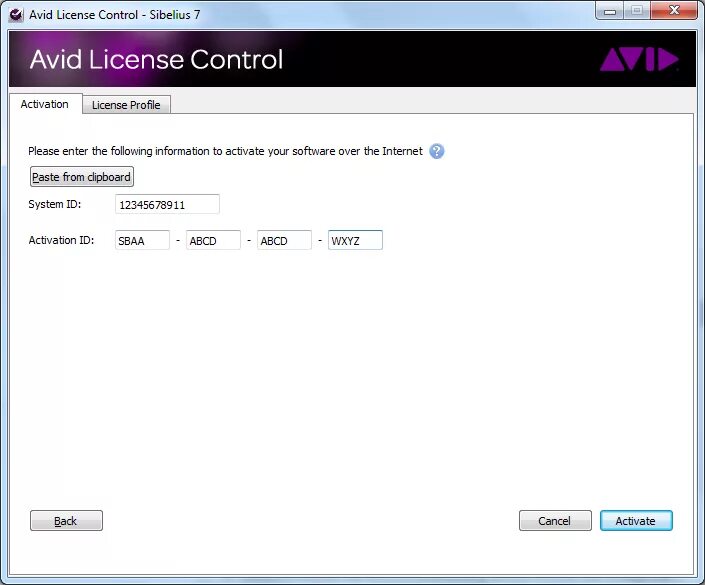Switch to the License Profile tab
The height and width of the screenshot is (585, 705).
[x=126, y=105]
